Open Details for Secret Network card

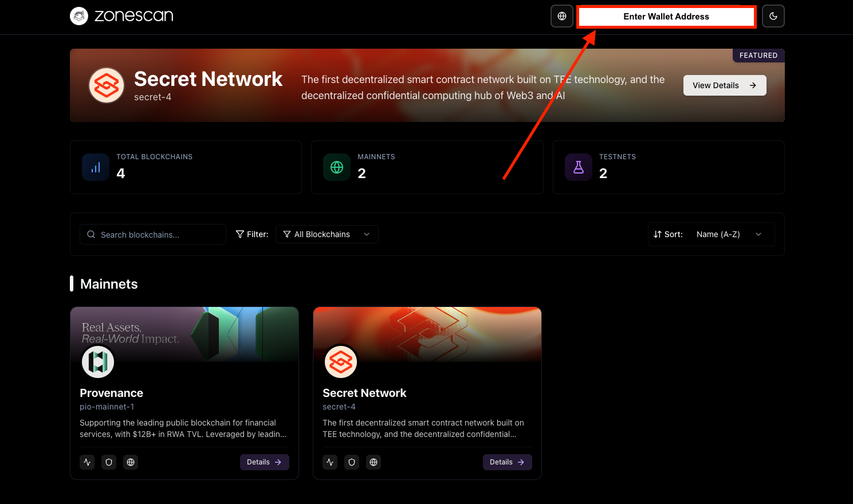coord(508,462)
